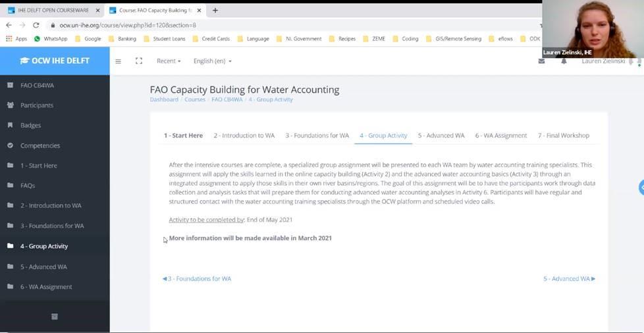
Task: Click Lauren Zielinski webcam video thumbnail
Action: coord(593,29)
